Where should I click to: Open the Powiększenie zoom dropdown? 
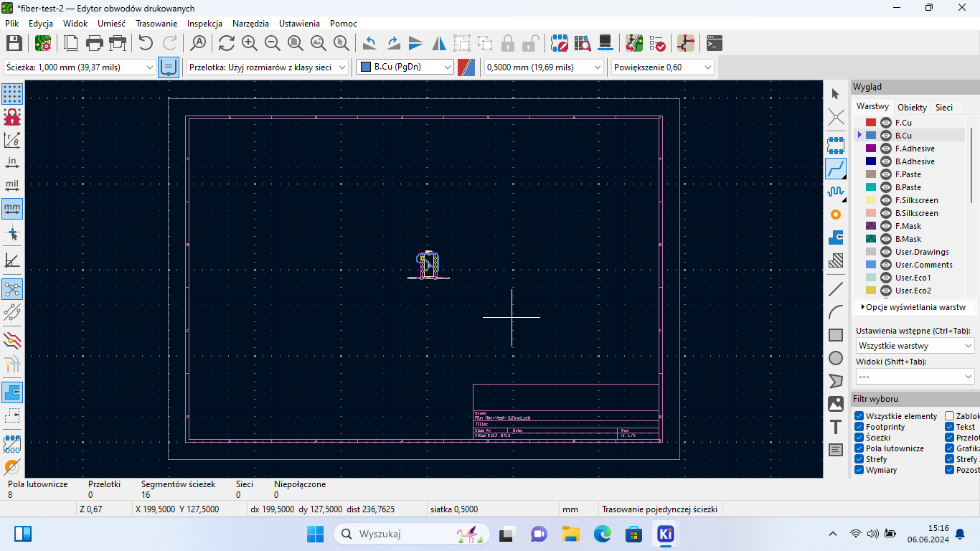coord(662,67)
